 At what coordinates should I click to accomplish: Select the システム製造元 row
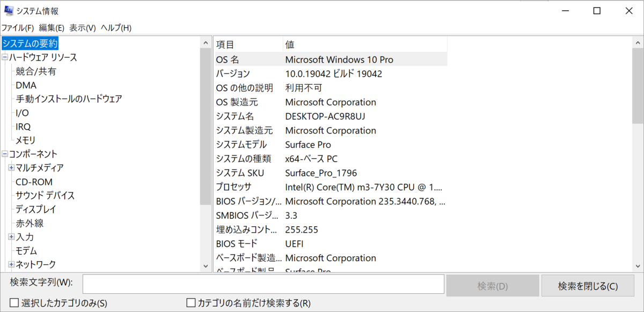click(x=330, y=130)
